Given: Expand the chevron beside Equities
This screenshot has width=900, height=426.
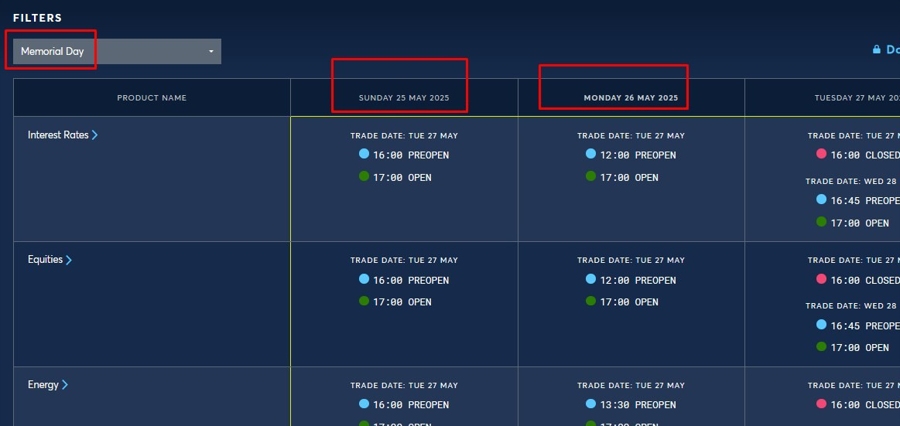Looking at the screenshot, I should click(69, 260).
